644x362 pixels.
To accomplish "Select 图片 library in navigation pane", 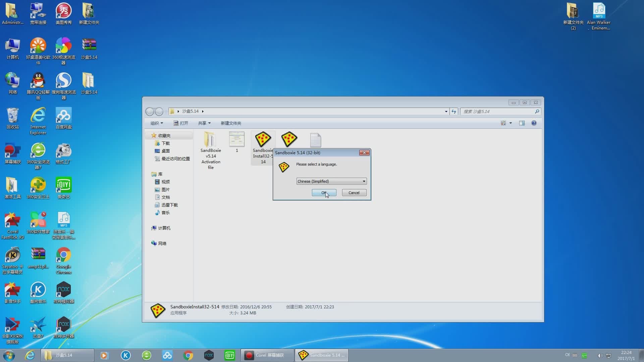I will 166,189.
